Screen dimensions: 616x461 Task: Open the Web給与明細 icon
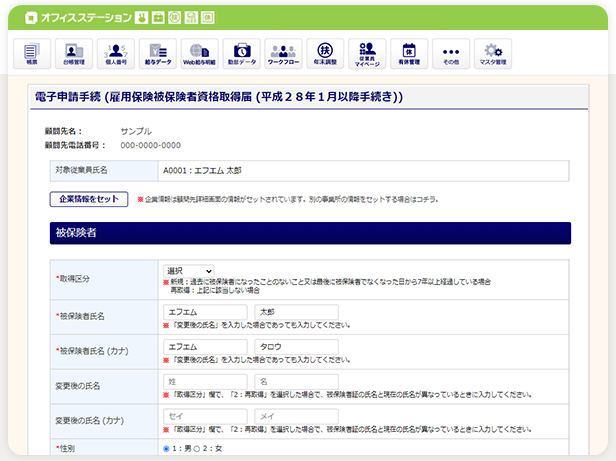[x=200, y=54]
